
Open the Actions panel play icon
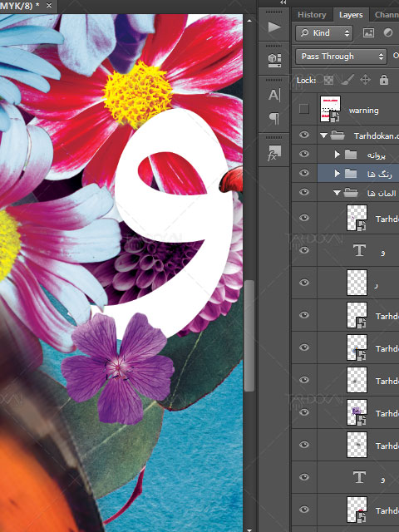pos(274,27)
